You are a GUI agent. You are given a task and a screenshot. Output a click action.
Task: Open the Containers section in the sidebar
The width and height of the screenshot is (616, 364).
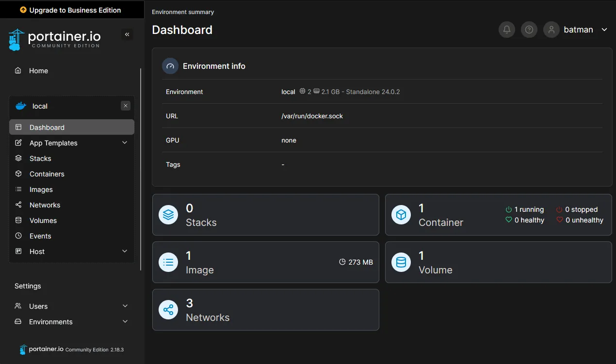[47, 174]
